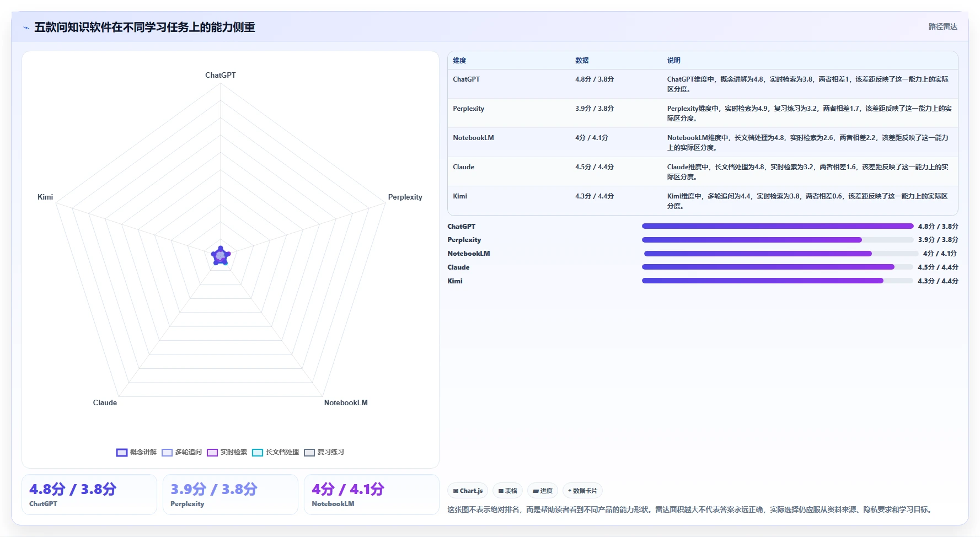The width and height of the screenshot is (980, 537).
Task: Click the footnote text about 绝对排名
Action: (x=691, y=509)
